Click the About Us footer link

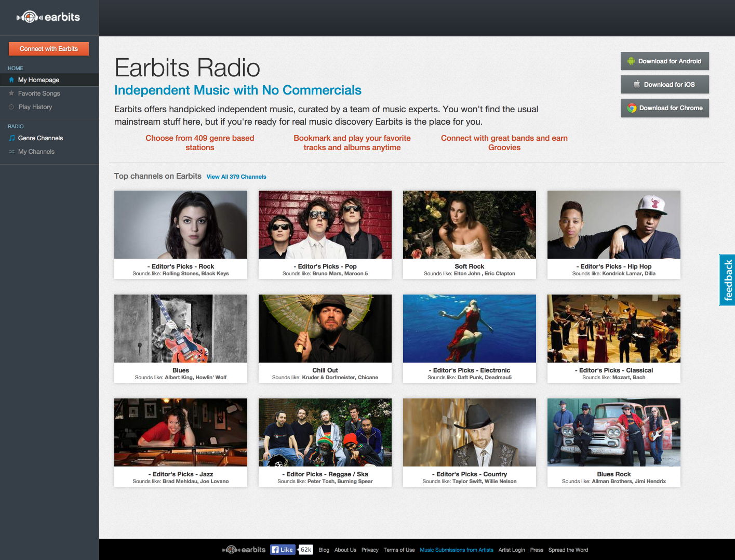tap(345, 550)
